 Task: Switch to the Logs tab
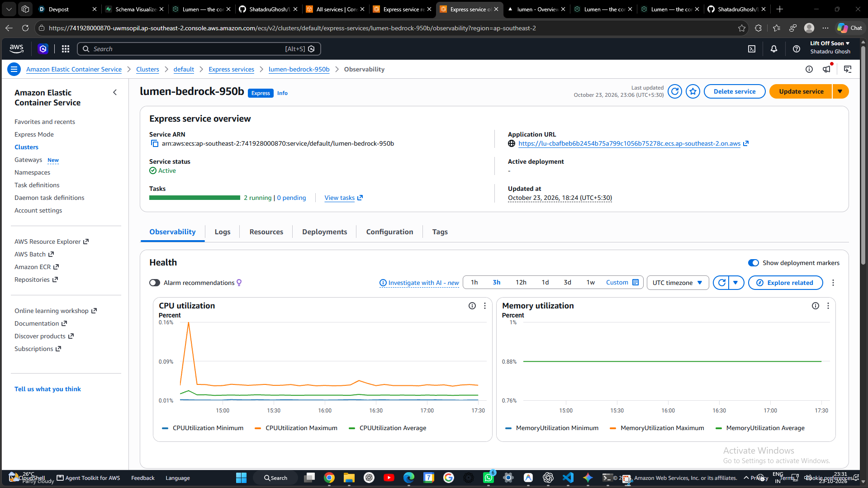[223, 232]
